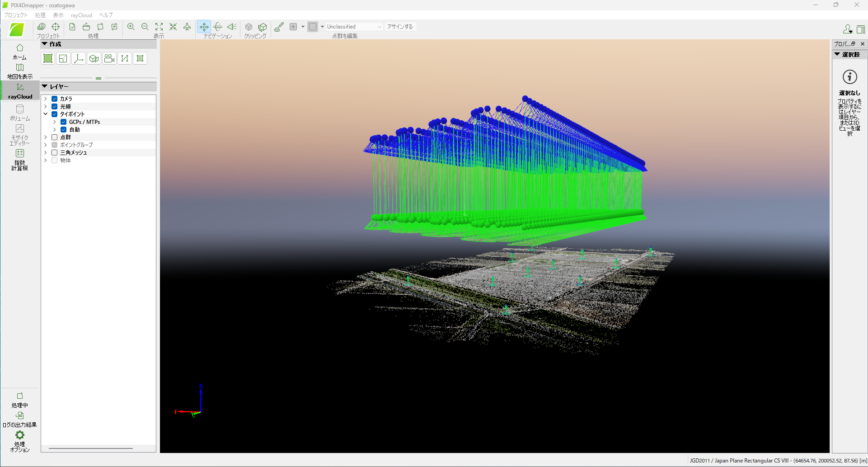Toggle the カメラ layer checkbox
The image size is (868, 467).
point(54,99)
